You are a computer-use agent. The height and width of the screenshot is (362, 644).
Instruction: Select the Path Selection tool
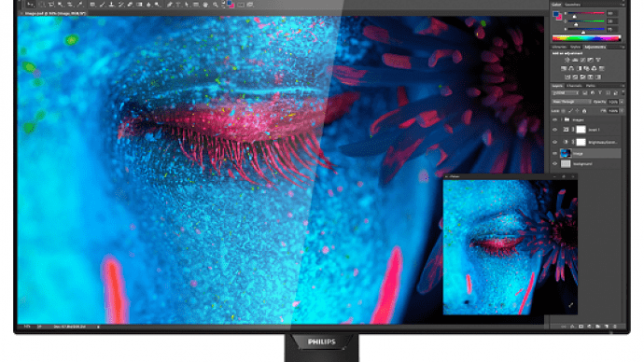[x=187, y=5]
